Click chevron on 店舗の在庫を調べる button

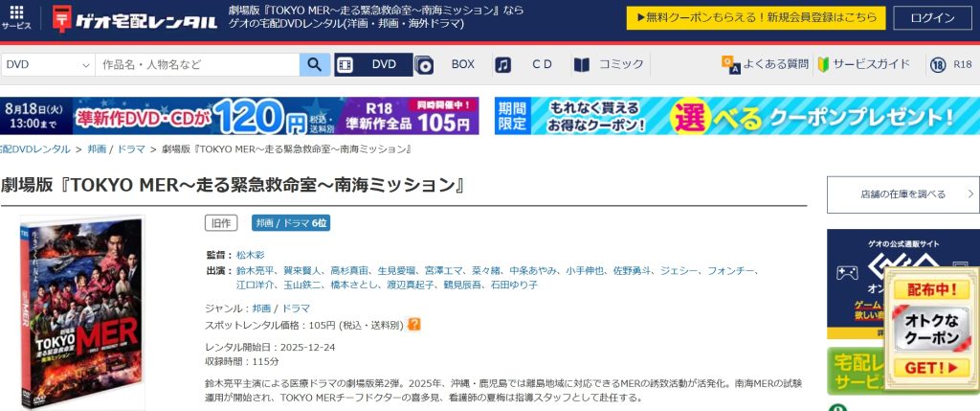point(970,194)
